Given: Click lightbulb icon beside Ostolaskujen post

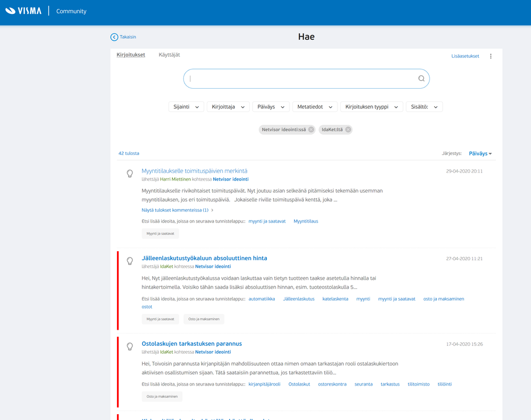Looking at the screenshot, I should [130, 347].
